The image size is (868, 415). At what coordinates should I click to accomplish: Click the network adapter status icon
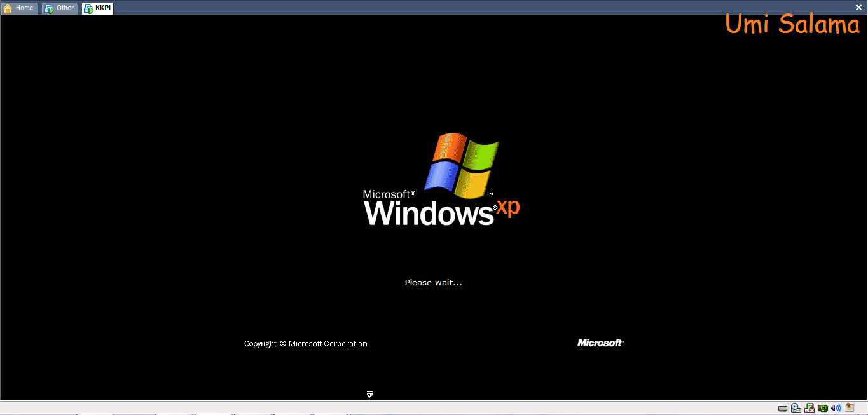point(823,408)
